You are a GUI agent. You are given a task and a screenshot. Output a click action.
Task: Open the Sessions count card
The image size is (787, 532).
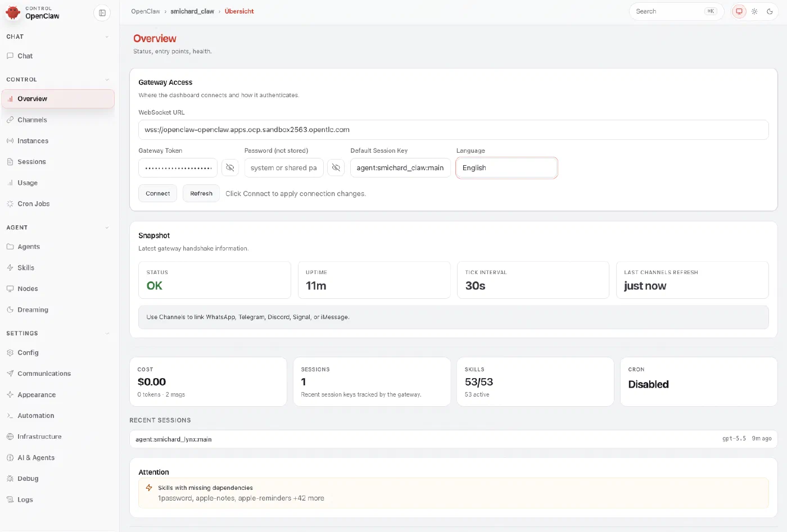[372, 381]
